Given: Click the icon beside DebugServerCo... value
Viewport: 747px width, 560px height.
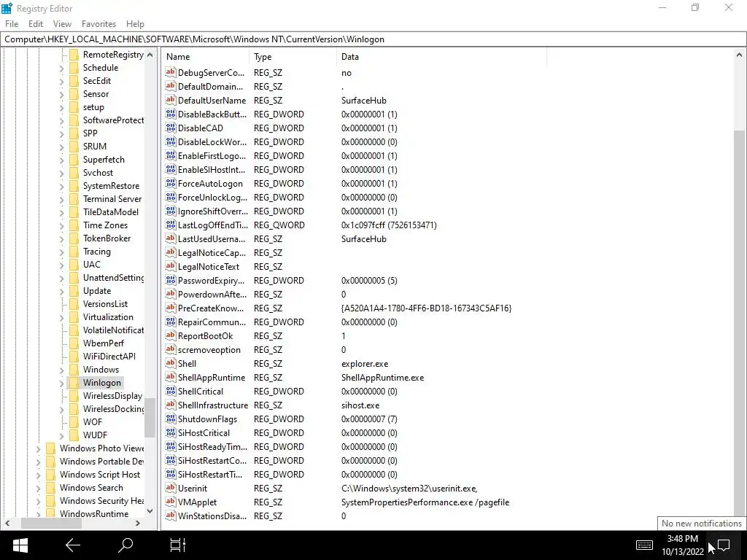Looking at the screenshot, I should pos(171,72).
